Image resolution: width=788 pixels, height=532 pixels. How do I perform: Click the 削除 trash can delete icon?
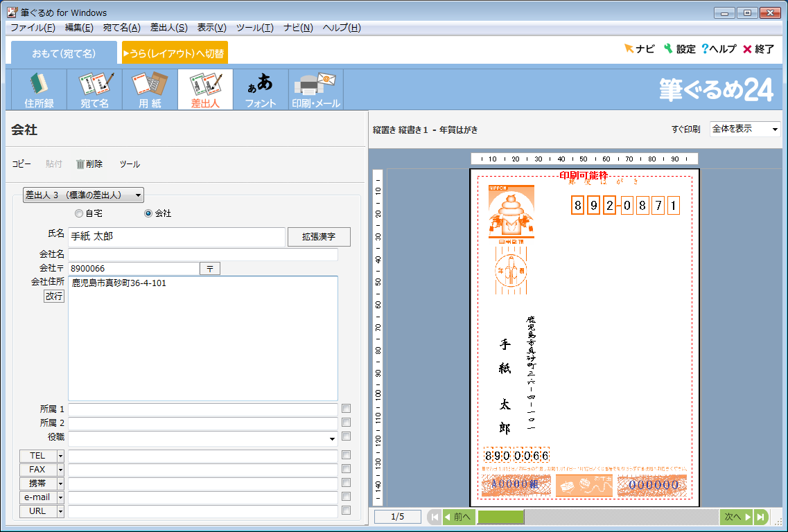click(89, 163)
